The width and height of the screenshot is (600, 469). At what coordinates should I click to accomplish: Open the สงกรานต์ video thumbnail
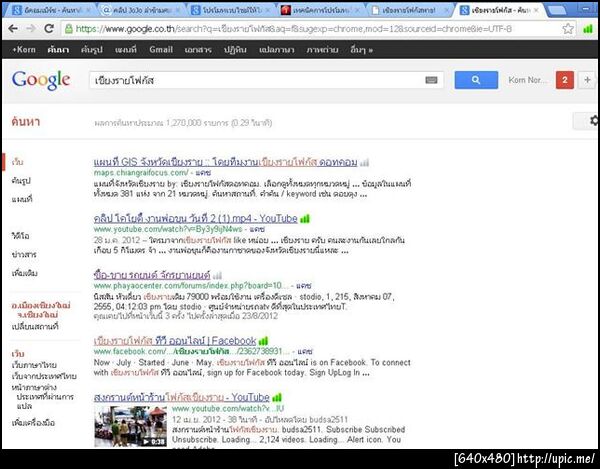130,426
